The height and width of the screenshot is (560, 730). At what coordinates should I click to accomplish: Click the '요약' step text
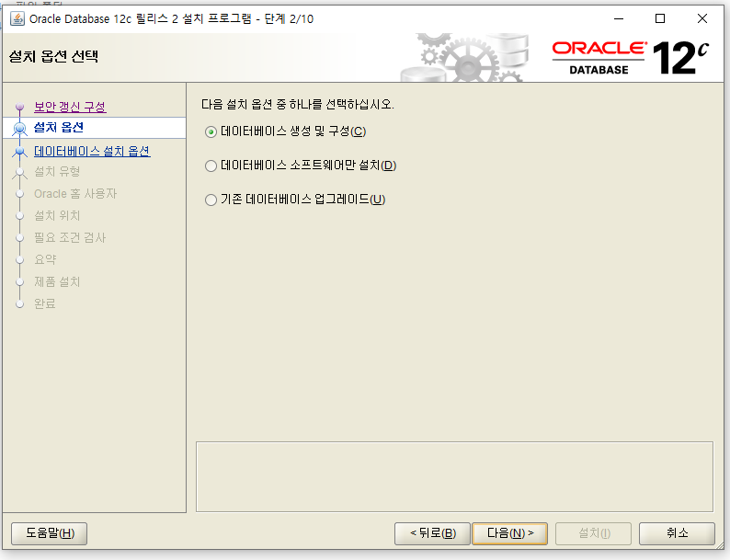pos(45,259)
